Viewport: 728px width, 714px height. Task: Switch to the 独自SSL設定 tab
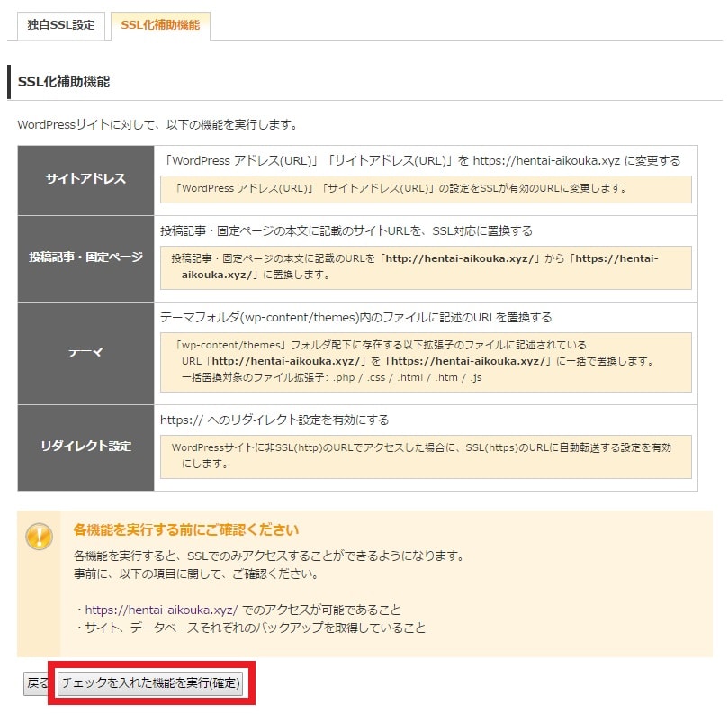click(61, 25)
